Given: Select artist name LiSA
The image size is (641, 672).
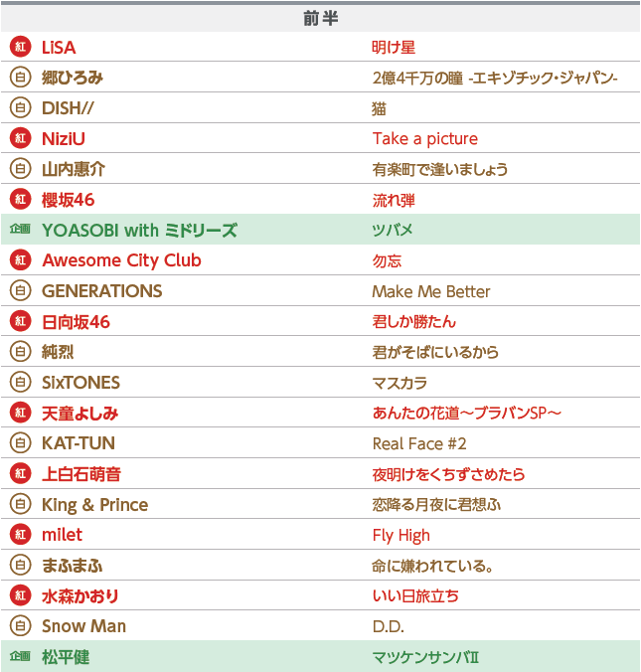Looking at the screenshot, I should [x=59, y=47].
